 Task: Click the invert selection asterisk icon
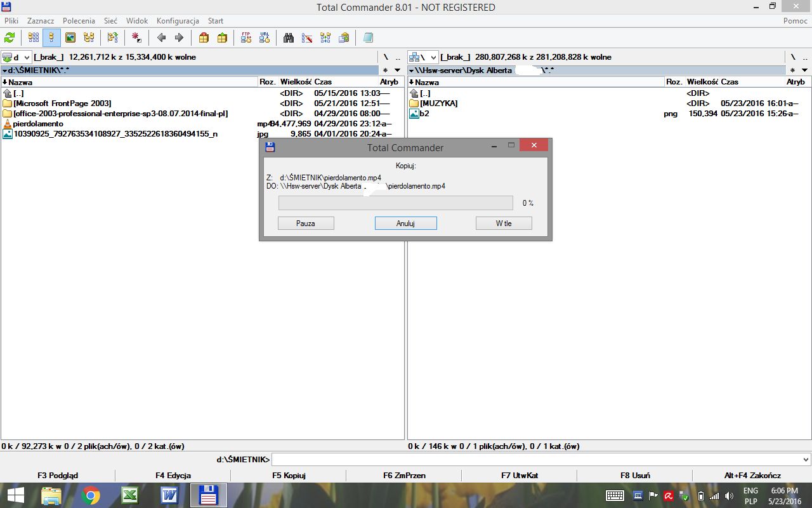pyautogui.click(x=136, y=37)
